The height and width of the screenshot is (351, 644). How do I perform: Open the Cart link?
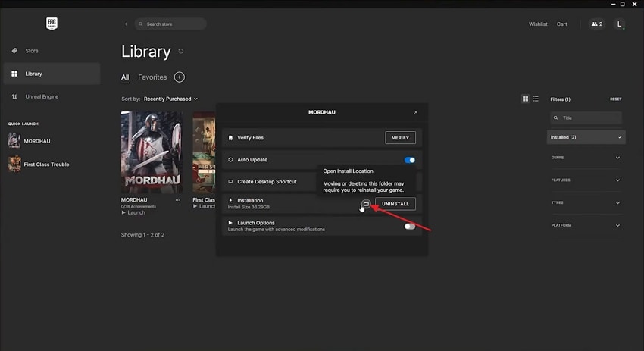tap(562, 24)
